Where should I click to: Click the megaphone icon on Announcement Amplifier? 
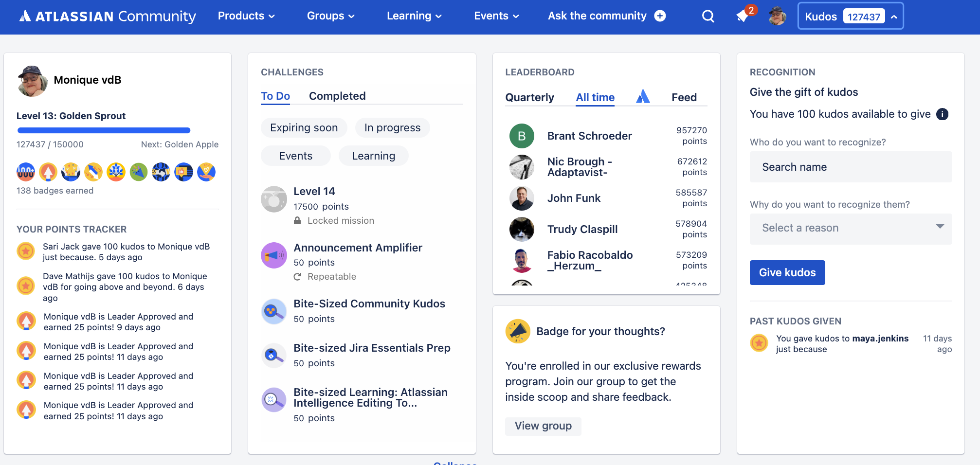click(x=273, y=255)
